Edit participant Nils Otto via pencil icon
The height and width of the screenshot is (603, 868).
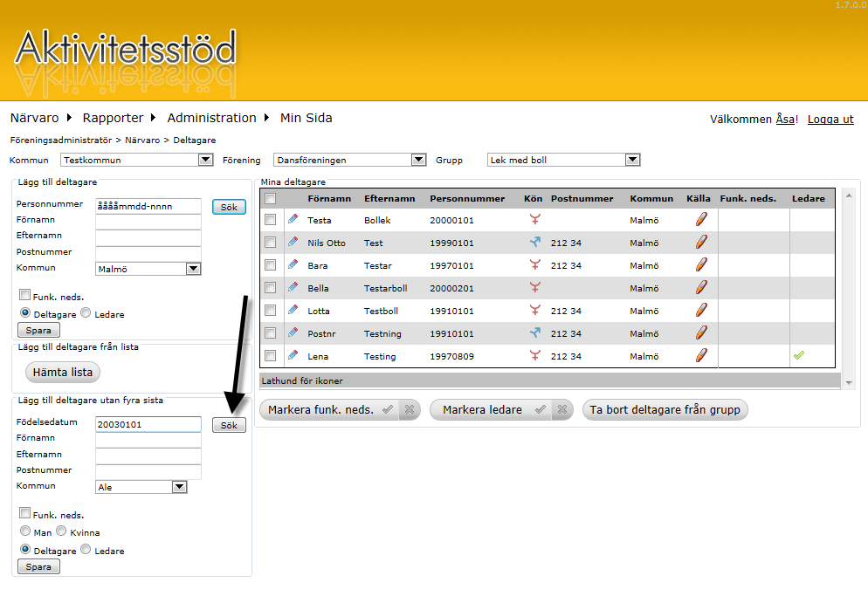pyautogui.click(x=293, y=242)
